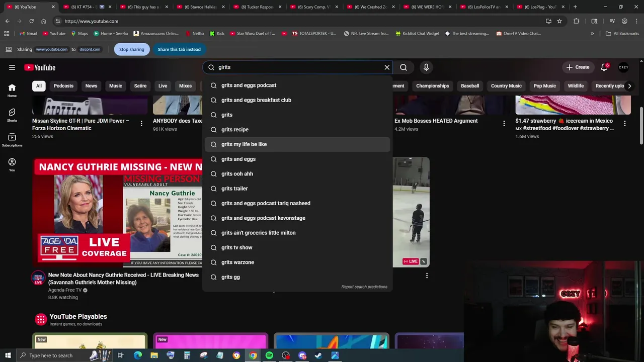644x362 pixels.
Task: Clear the search box with the X
Action: [x=387, y=67]
